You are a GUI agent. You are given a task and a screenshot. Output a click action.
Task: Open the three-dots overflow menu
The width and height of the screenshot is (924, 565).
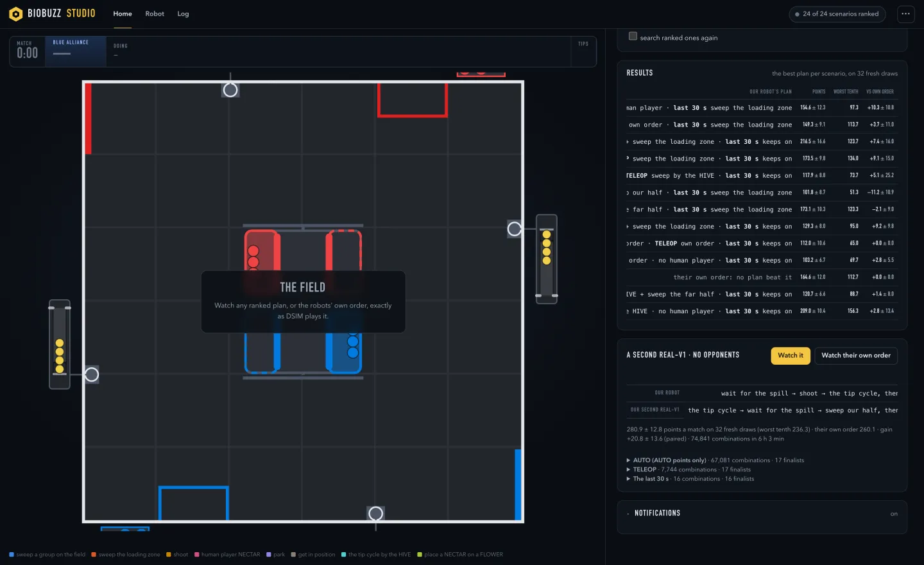(905, 13)
